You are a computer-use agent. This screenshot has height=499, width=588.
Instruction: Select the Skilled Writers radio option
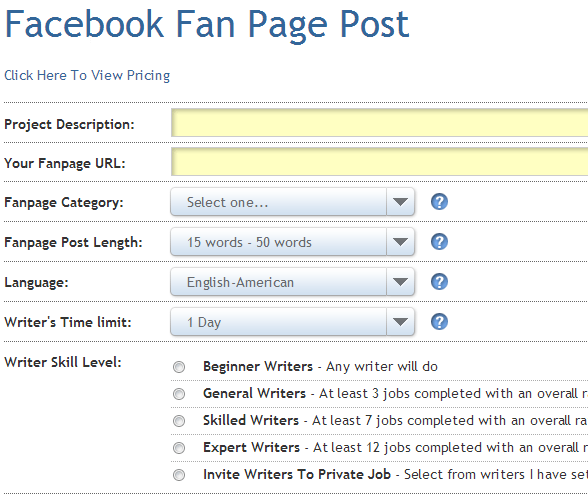179,421
